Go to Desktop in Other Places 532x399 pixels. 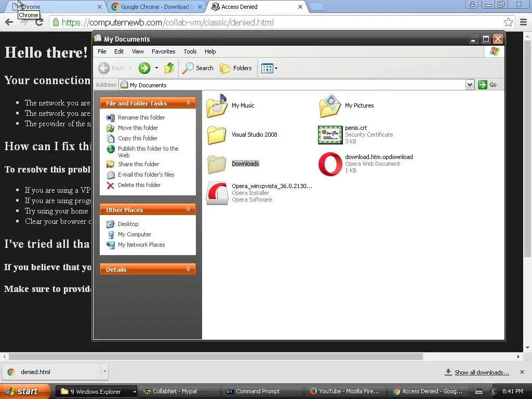coord(123,224)
